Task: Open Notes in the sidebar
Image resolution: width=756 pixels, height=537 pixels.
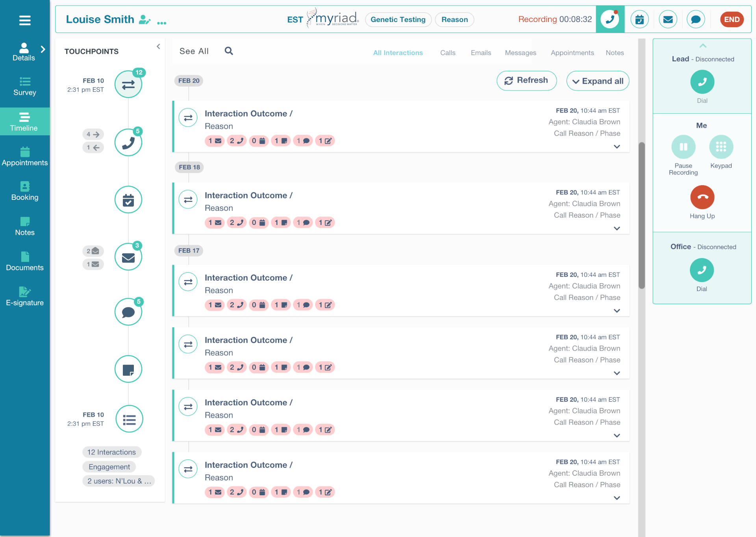Action: 25,226
